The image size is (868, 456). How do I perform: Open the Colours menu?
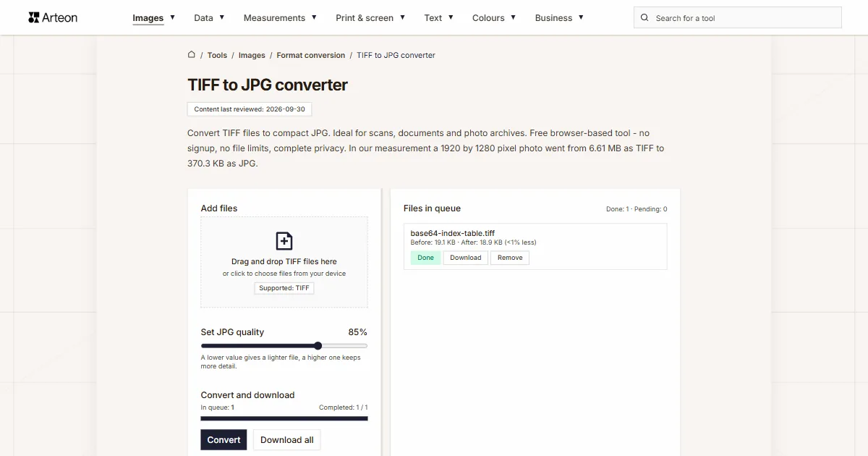coord(488,17)
